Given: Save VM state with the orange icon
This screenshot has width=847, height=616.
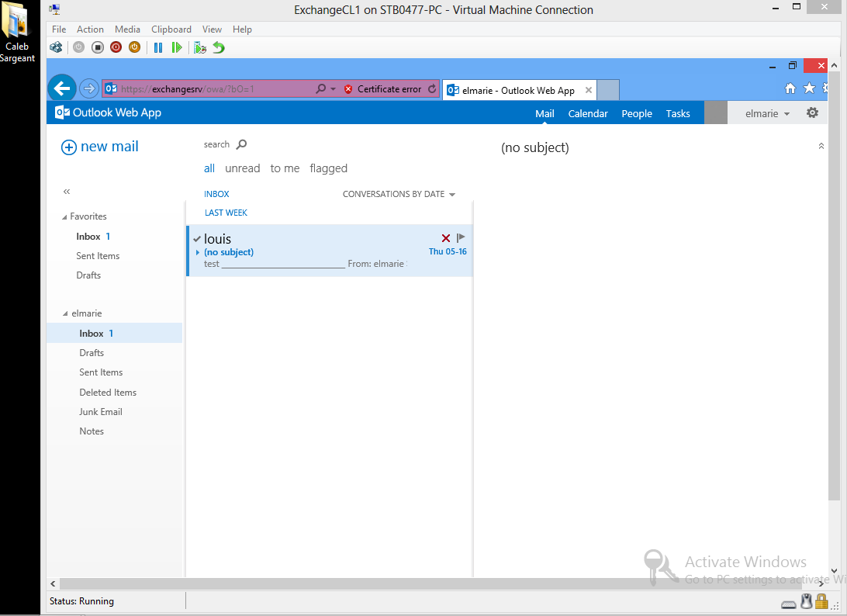Looking at the screenshot, I should click(134, 47).
